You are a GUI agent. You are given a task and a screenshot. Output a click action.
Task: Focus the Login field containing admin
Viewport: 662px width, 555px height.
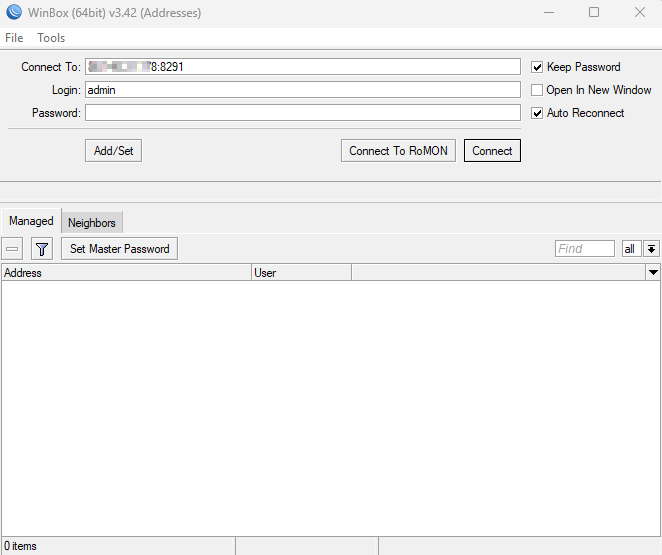click(x=303, y=90)
